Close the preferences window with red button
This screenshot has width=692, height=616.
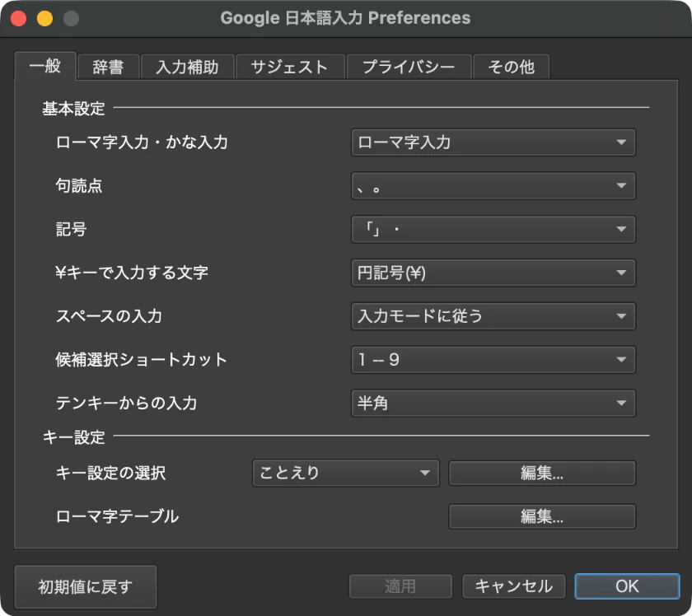[18, 19]
